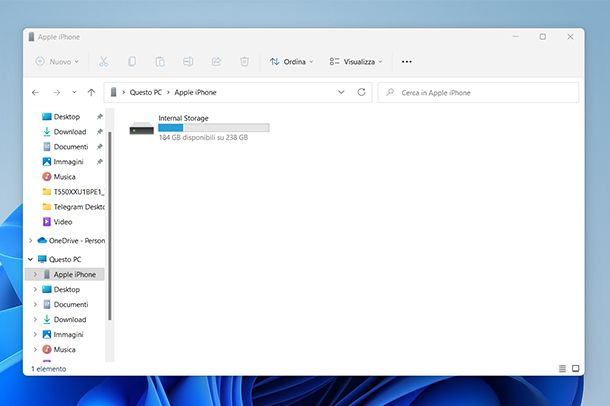
Task: Open pinned Immagini in quick access
Action: (66, 162)
